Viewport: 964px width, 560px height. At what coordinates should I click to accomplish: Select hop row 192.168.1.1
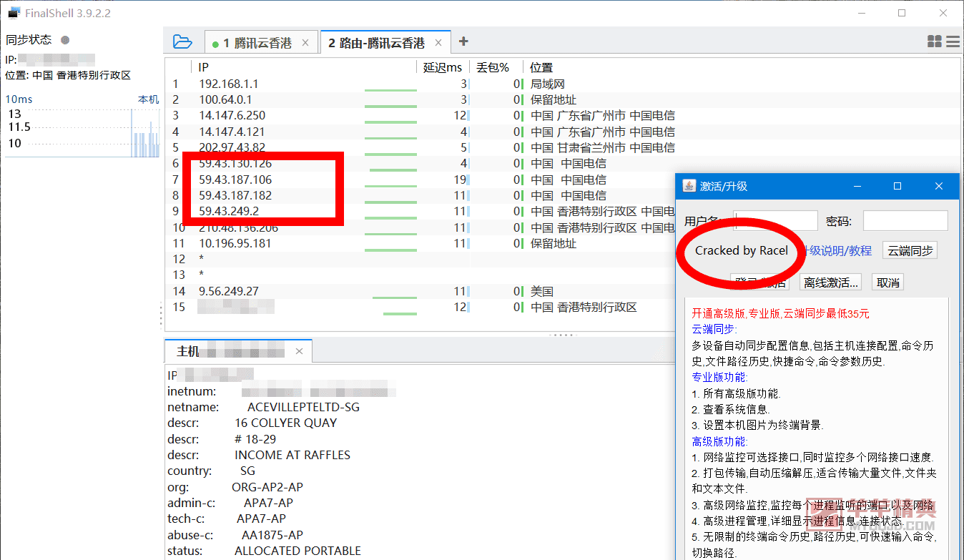(564, 84)
